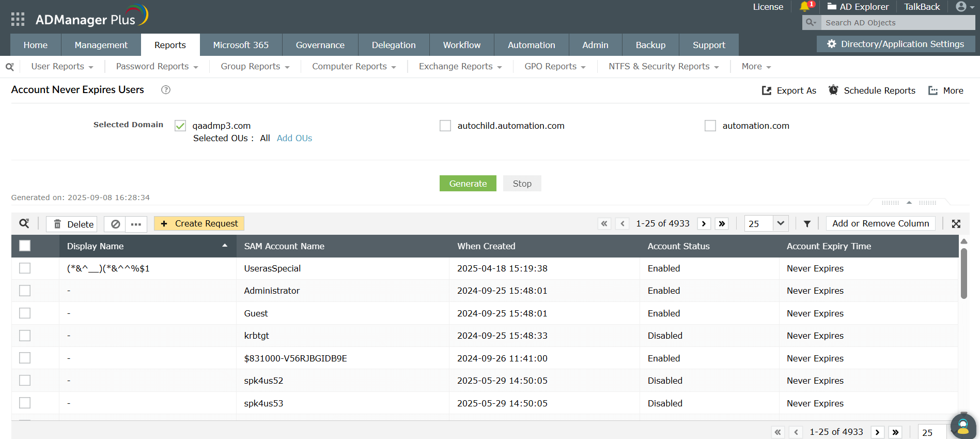The width and height of the screenshot is (980, 439).
Task: Open the apps grid launcher icon
Action: [x=18, y=20]
